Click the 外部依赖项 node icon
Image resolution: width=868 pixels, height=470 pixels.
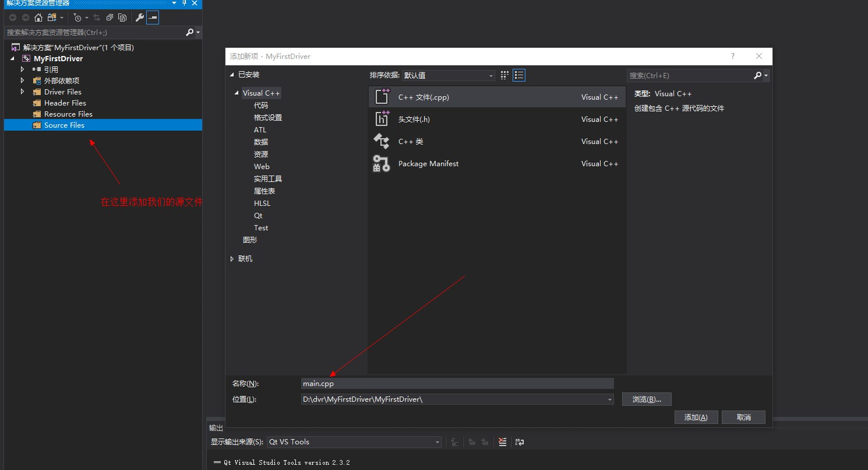pos(37,80)
